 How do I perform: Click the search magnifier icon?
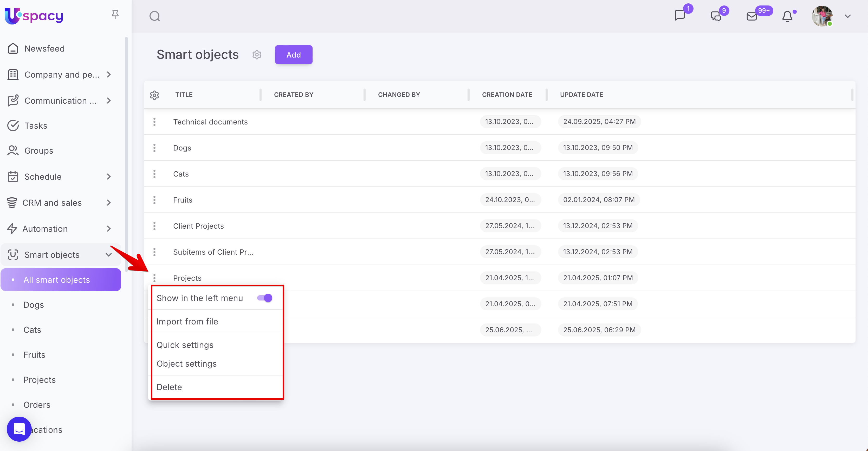155,16
